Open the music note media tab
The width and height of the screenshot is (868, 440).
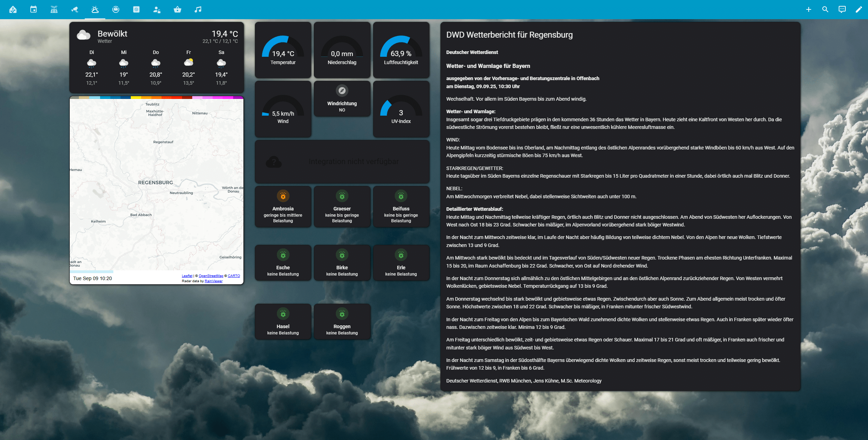point(198,9)
